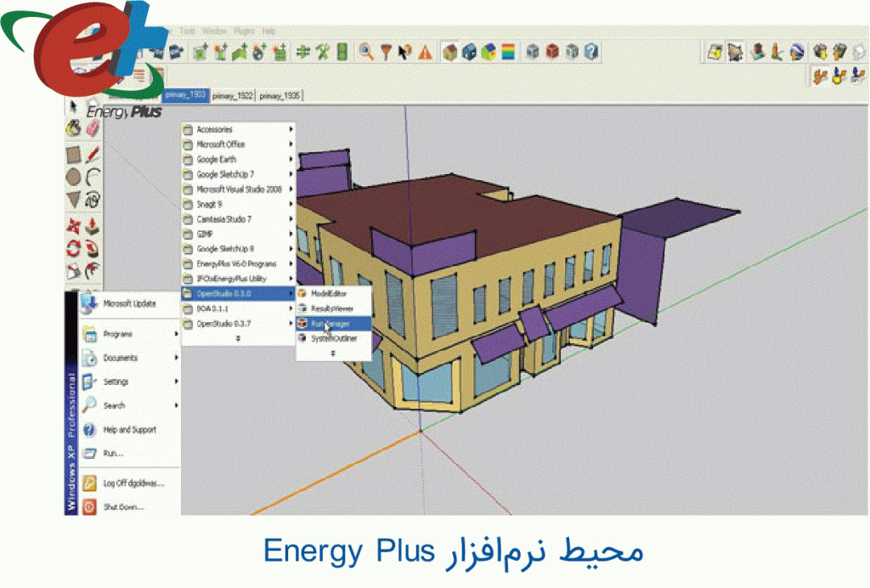
Task: Open Help and Support
Action: [x=130, y=429]
